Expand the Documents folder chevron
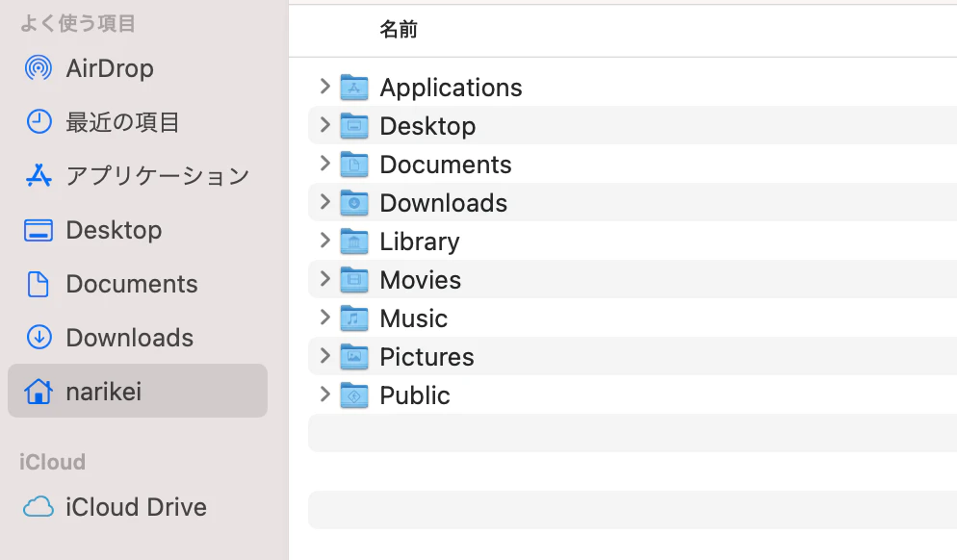957x560 pixels. 324,164
